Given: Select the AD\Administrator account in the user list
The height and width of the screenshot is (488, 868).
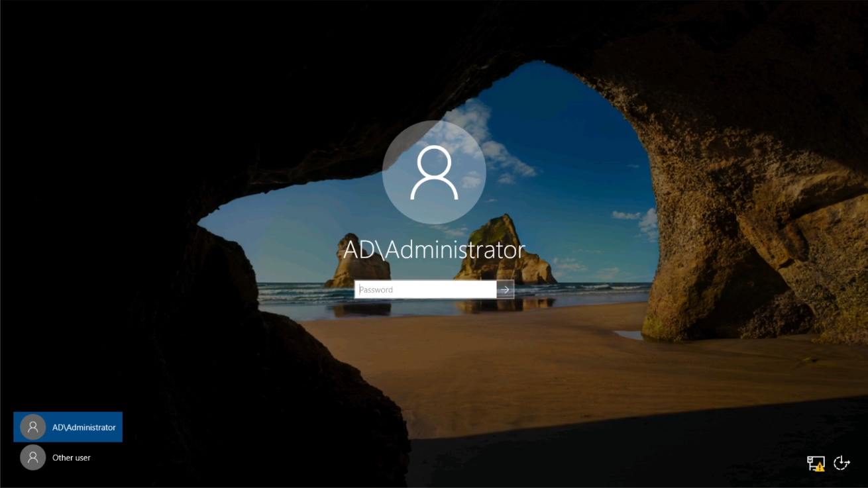Looking at the screenshot, I should coord(68,427).
